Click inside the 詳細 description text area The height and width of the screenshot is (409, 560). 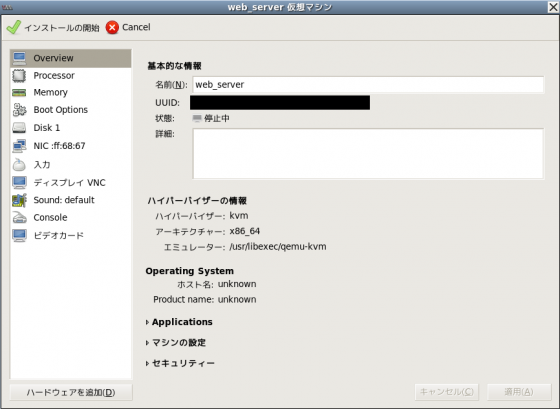[368, 154]
